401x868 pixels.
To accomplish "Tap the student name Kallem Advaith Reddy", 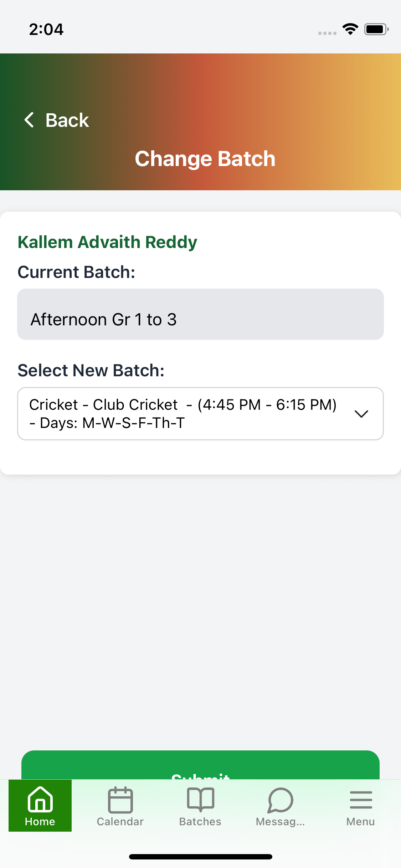I will (107, 242).
